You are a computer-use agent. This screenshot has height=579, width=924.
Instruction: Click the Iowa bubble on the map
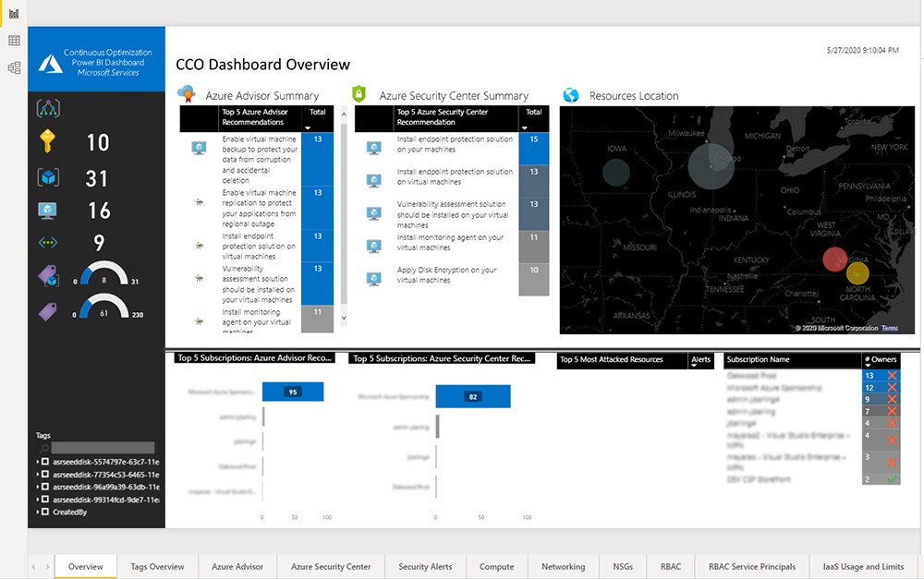(x=616, y=173)
